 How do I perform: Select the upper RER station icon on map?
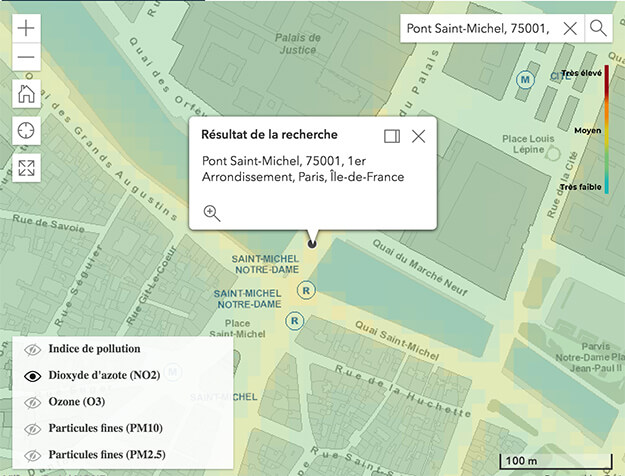(308, 290)
